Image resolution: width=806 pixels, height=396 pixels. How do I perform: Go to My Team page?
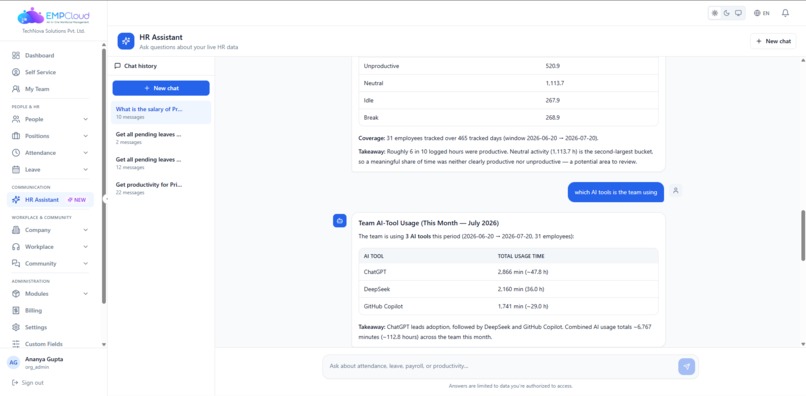pyautogui.click(x=50, y=89)
